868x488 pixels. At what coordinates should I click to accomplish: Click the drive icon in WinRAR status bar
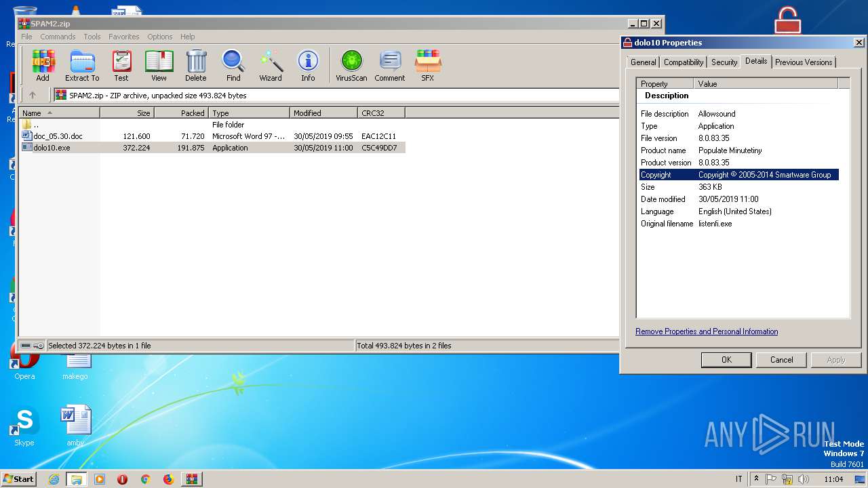pyautogui.click(x=26, y=346)
